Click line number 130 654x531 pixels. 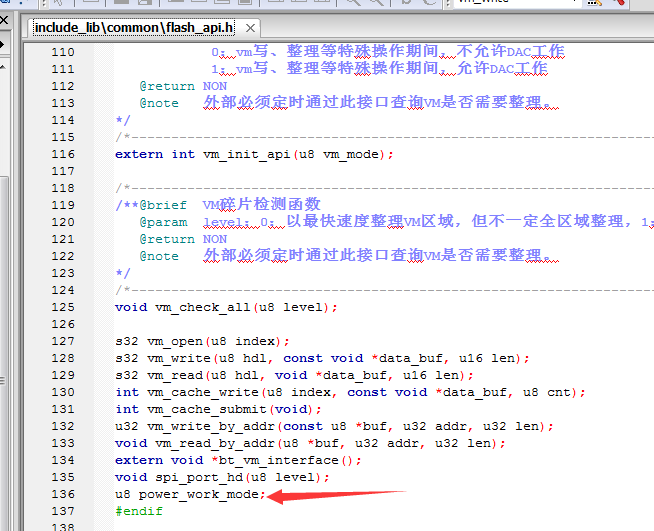point(63,393)
